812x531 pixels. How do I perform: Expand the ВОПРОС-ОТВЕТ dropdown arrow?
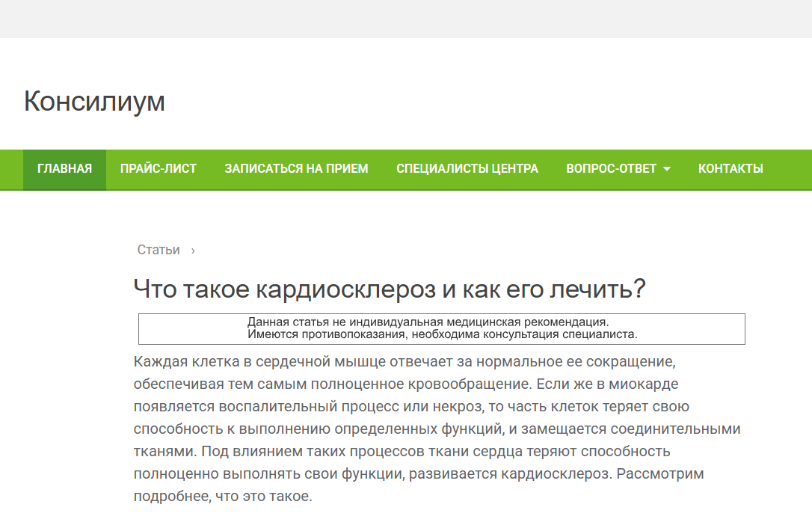click(667, 170)
